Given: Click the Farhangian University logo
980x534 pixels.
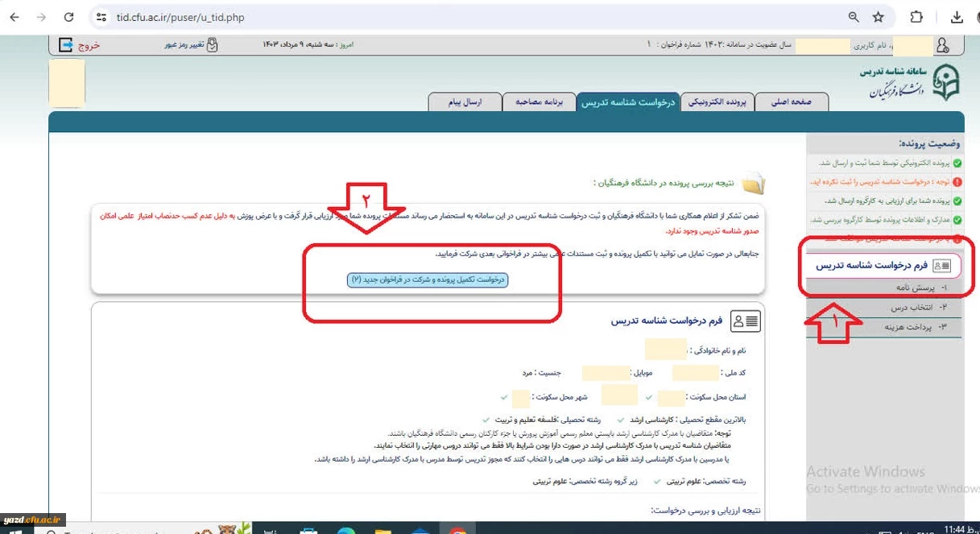Looking at the screenshot, I should click(x=945, y=82).
